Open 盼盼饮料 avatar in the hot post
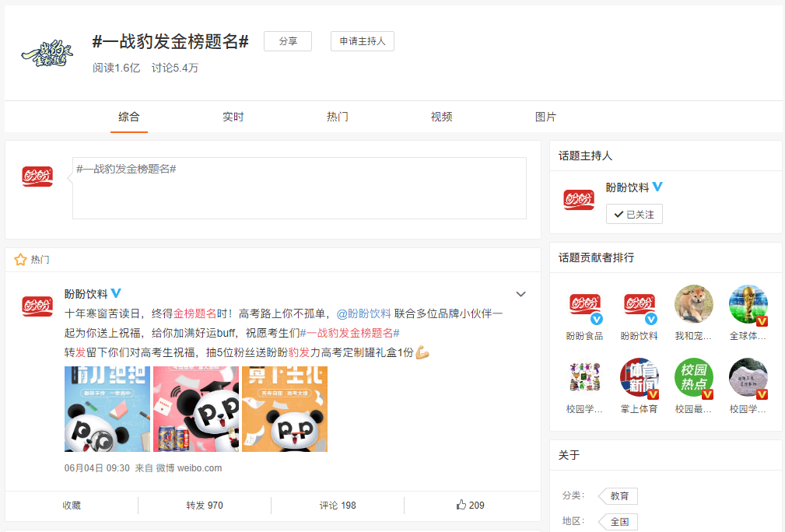The height and width of the screenshot is (532, 785). point(37,306)
